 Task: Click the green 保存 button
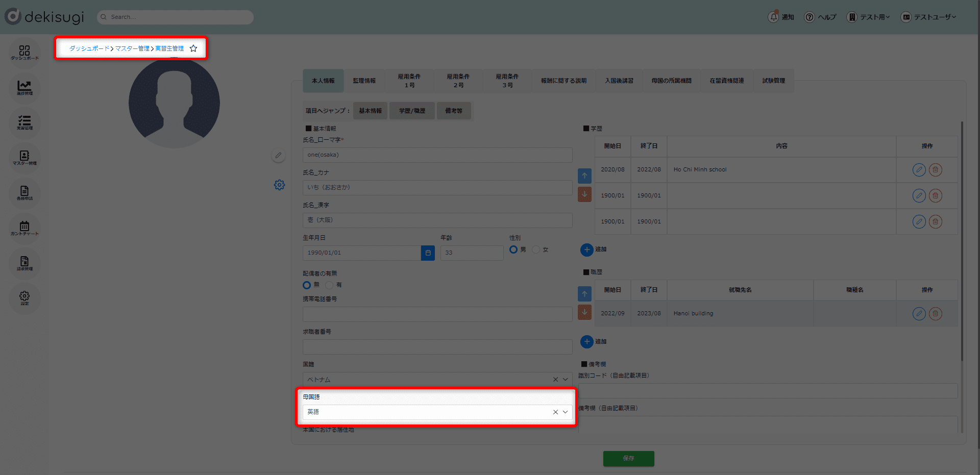pos(628,458)
